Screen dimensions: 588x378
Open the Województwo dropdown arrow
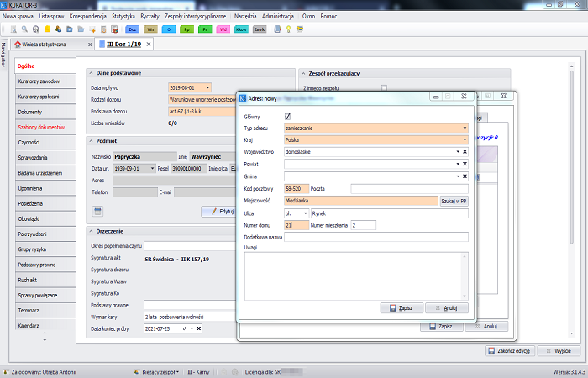(x=458, y=152)
